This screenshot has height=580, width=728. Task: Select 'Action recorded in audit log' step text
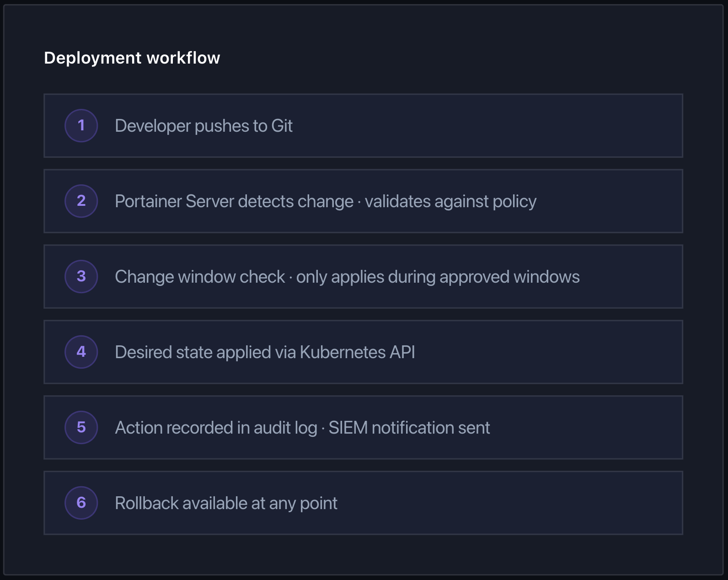[302, 428]
